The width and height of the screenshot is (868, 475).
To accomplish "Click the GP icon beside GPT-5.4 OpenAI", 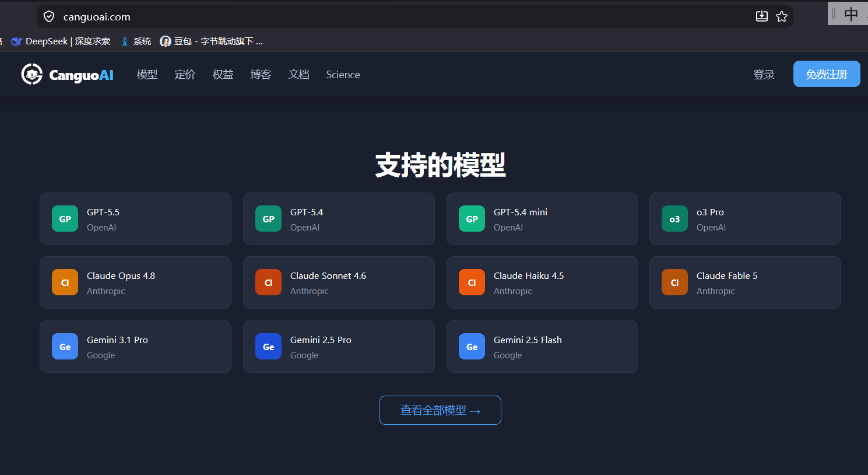I will click(268, 219).
